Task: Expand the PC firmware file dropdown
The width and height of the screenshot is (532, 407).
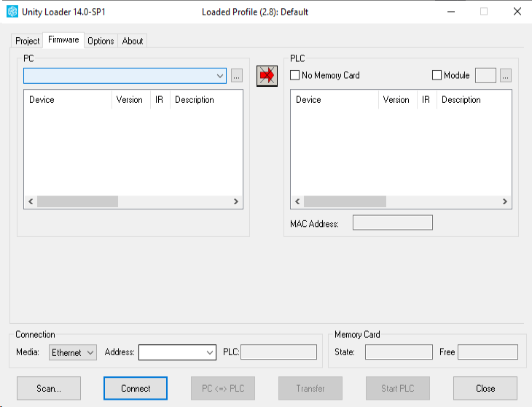Action: [220, 76]
